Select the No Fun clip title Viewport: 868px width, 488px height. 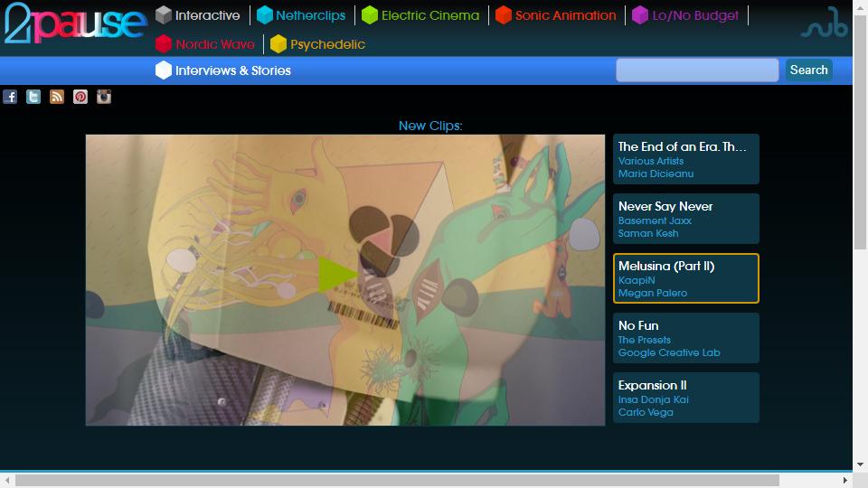pos(637,326)
